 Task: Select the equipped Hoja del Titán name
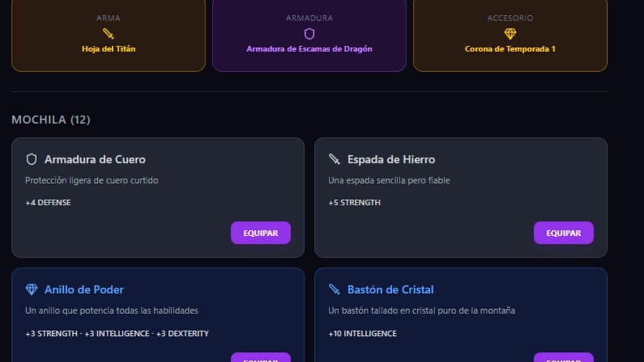pos(108,49)
